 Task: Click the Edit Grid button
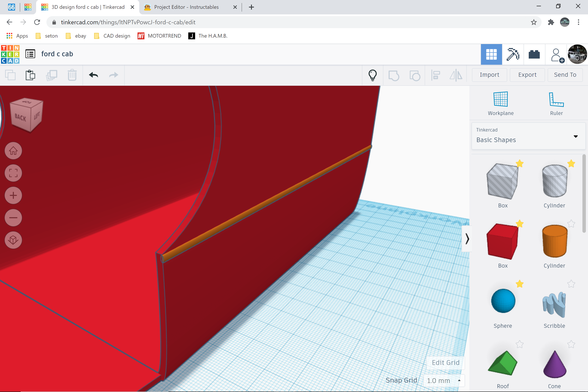tap(446, 363)
